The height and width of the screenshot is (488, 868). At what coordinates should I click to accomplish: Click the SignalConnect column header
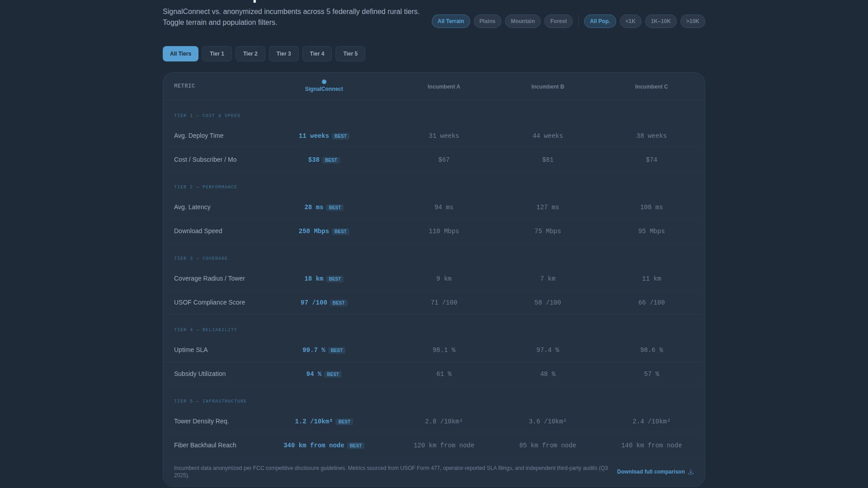pyautogui.click(x=324, y=89)
